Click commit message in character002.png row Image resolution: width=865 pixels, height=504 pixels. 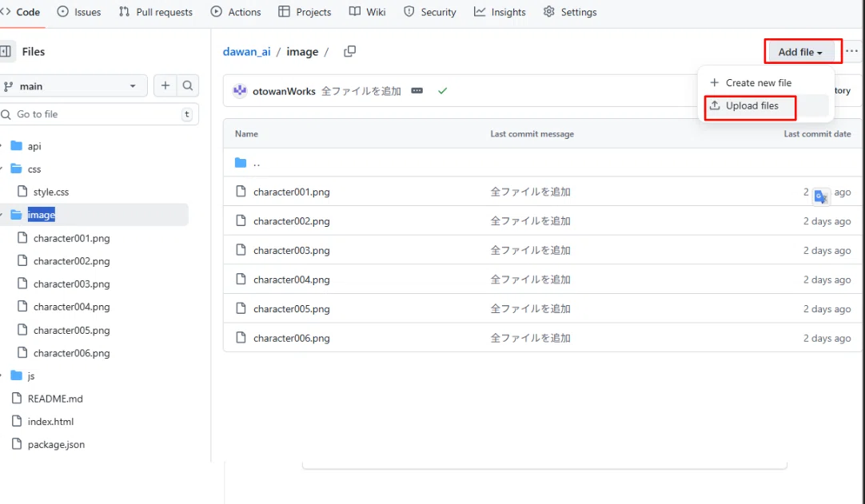pos(530,221)
